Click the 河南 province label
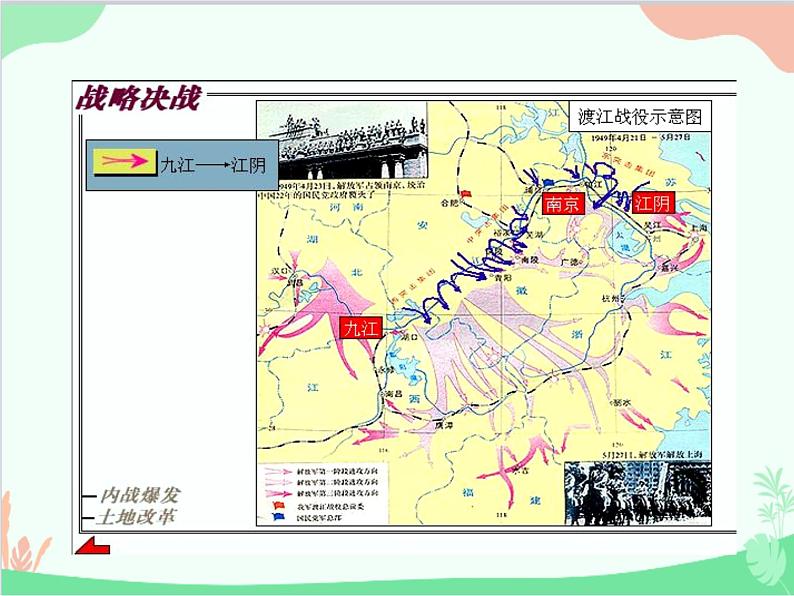 coord(346,207)
